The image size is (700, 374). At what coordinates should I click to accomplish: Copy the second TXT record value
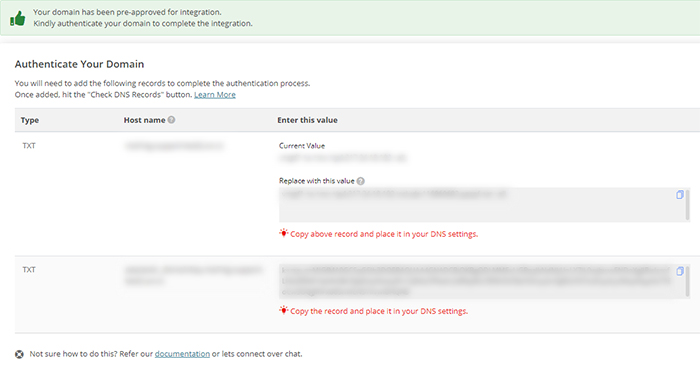click(679, 271)
